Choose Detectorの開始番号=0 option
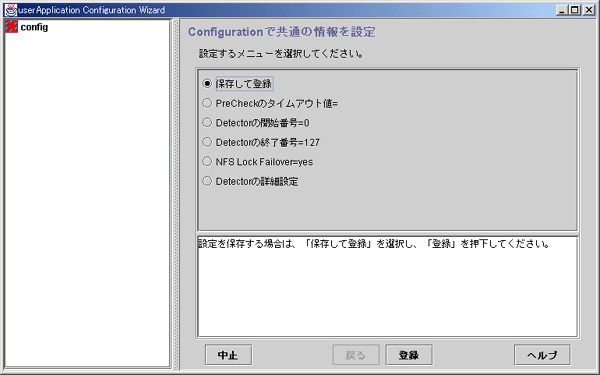Image resolution: width=600 pixels, height=375 pixels. pos(207,122)
